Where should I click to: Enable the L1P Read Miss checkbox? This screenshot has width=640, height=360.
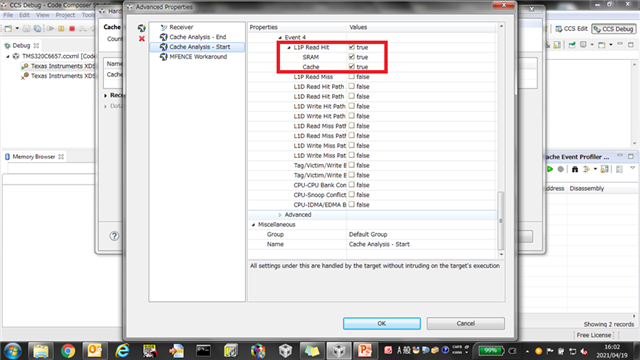click(x=351, y=76)
